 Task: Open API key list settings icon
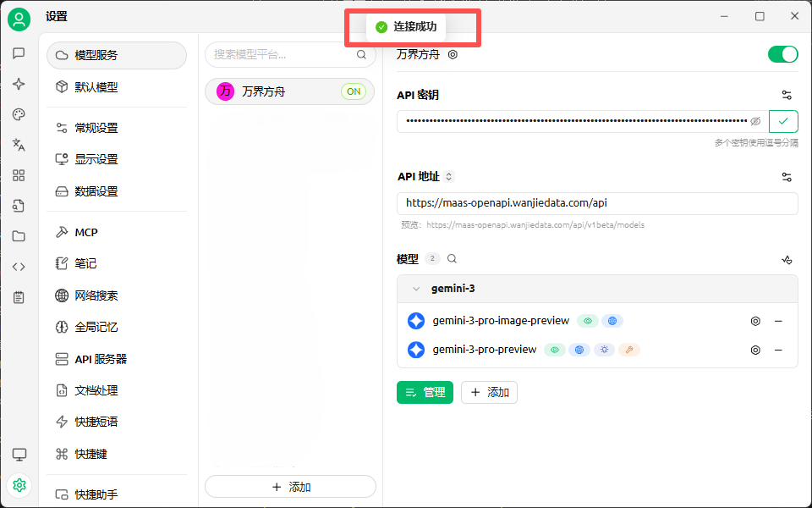tap(787, 96)
